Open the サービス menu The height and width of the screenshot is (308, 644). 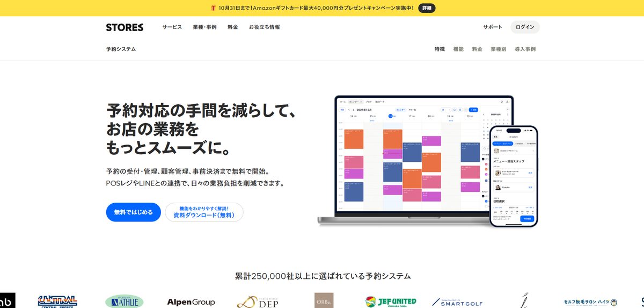[172, 27]
